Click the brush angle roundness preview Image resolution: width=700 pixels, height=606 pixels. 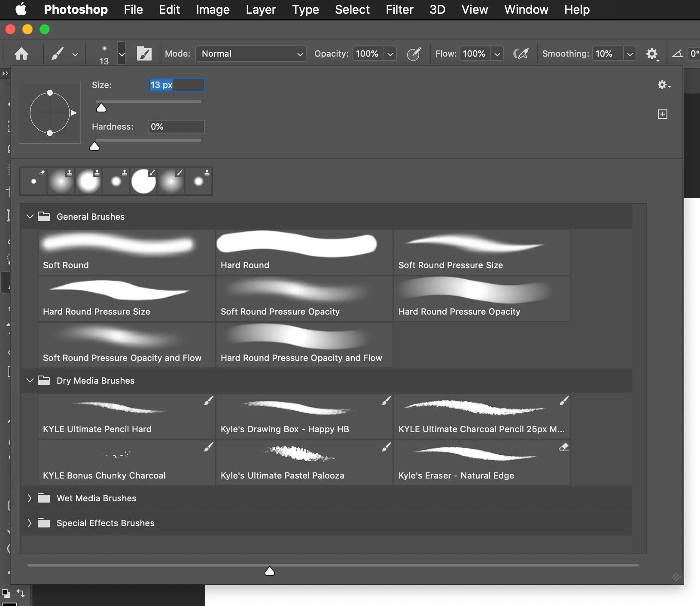[50, 113]
